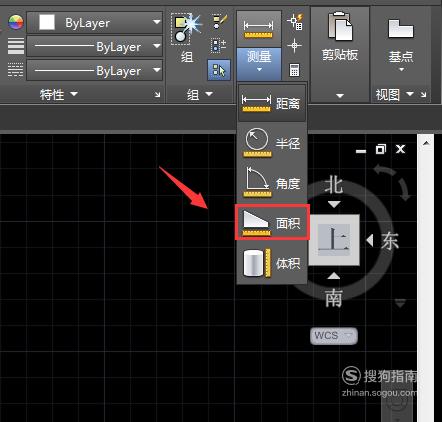442x422 pixels.
Task: Click the 北 north label on ViewCube
Action: click(x=334, y=185)
